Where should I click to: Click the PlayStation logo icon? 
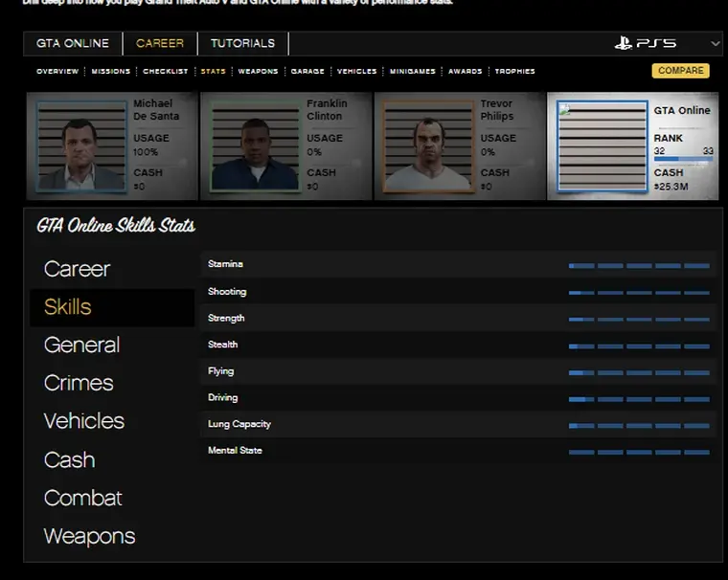(623, 44)
